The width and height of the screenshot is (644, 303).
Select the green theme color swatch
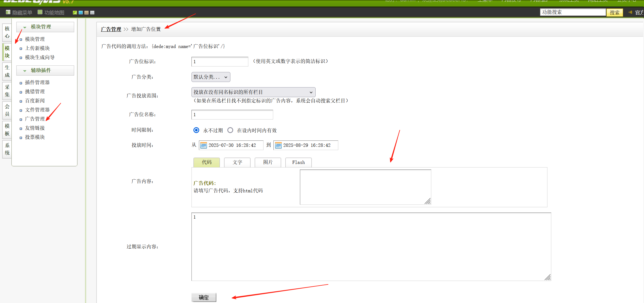tap(75, 12)
